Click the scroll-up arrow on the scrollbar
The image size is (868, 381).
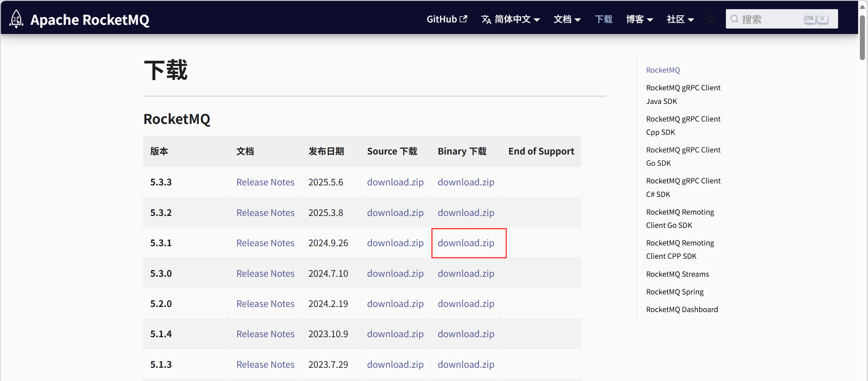(863, 6)
